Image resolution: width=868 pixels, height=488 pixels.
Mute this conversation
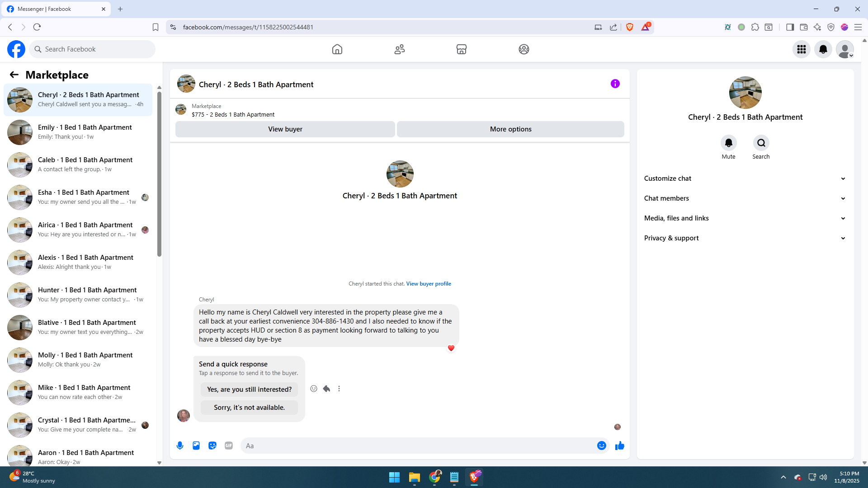tap(728, 143)
